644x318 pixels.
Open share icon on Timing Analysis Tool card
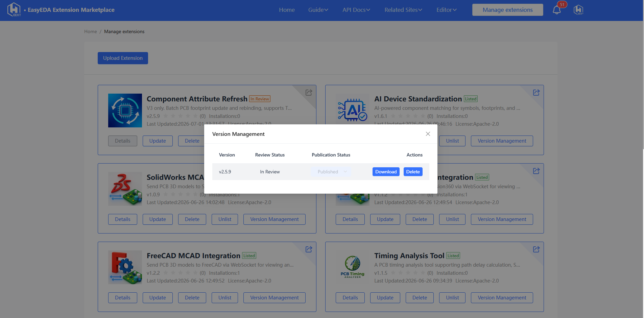pos(536,249)
